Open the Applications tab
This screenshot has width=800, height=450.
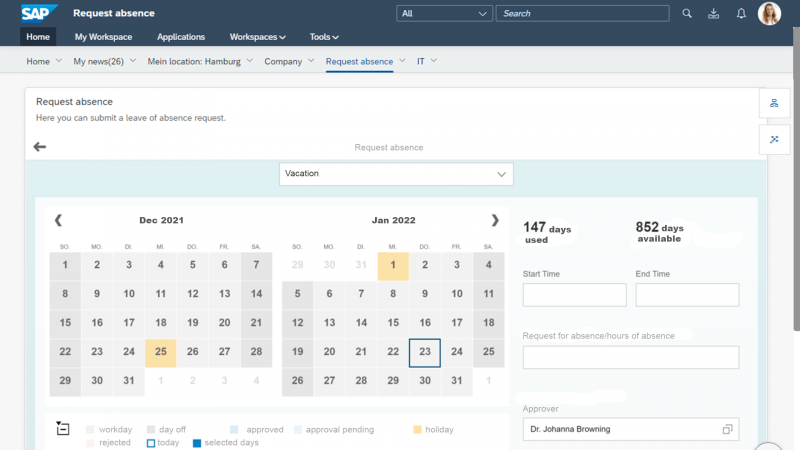coord(181,37)
